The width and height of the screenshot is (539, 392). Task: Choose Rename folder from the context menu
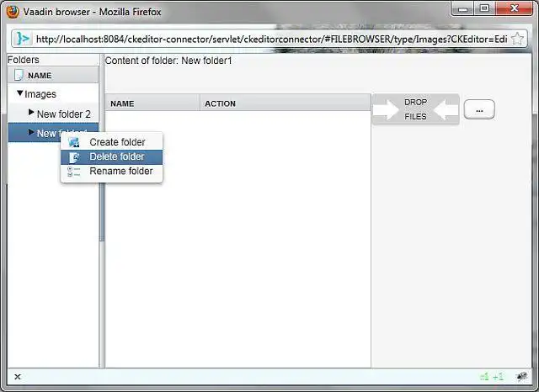tap(112, 172)
